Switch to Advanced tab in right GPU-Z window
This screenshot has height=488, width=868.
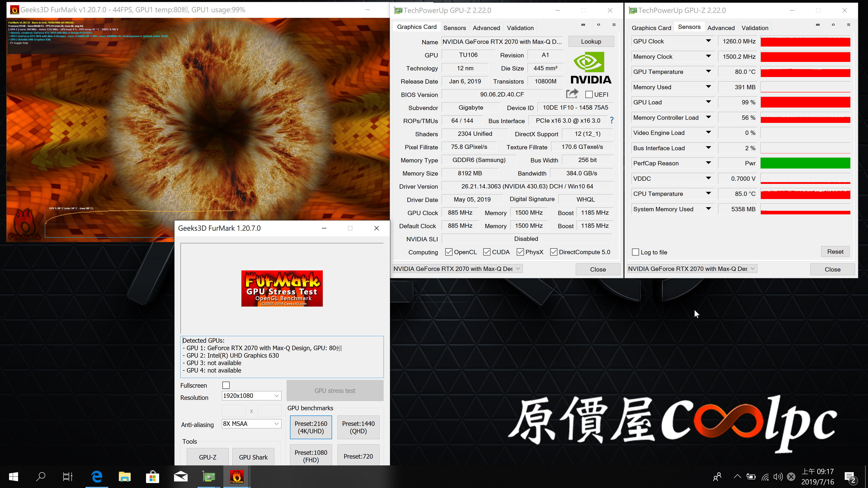[x=721, y=28]
